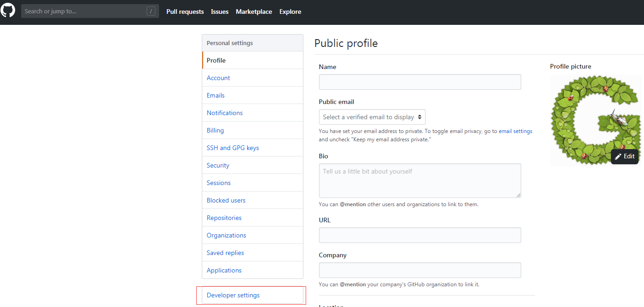This screenshot has width=644, height=307.
Task: Select Account in the settings sidebar
Action: (x=218, y=78)
